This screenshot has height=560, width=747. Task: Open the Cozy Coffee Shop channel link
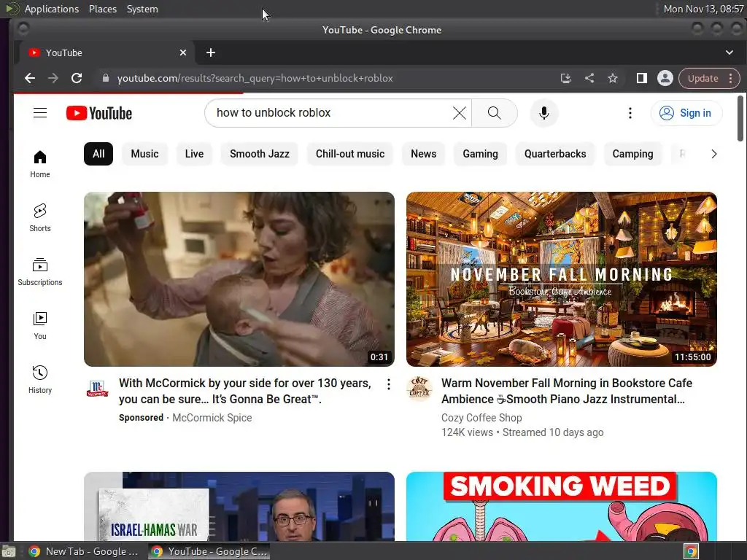[481, 418]
